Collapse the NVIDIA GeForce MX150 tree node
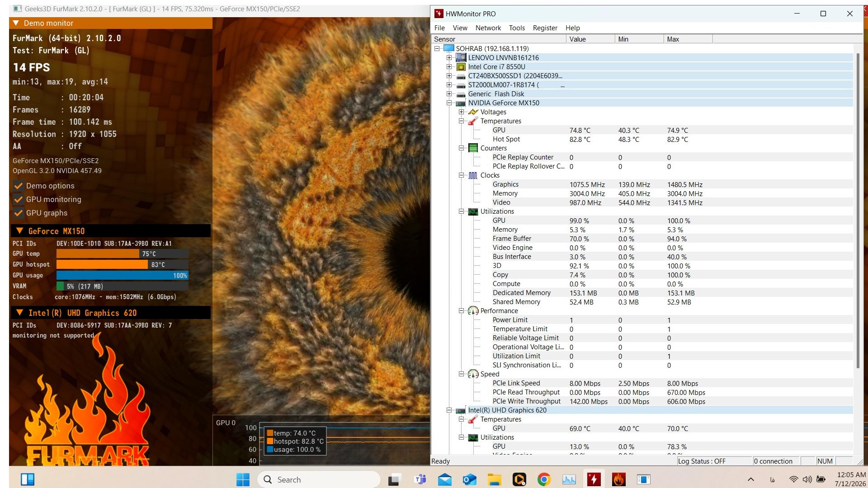The height and width of the screenshot is (488, 868). [449, 103]
